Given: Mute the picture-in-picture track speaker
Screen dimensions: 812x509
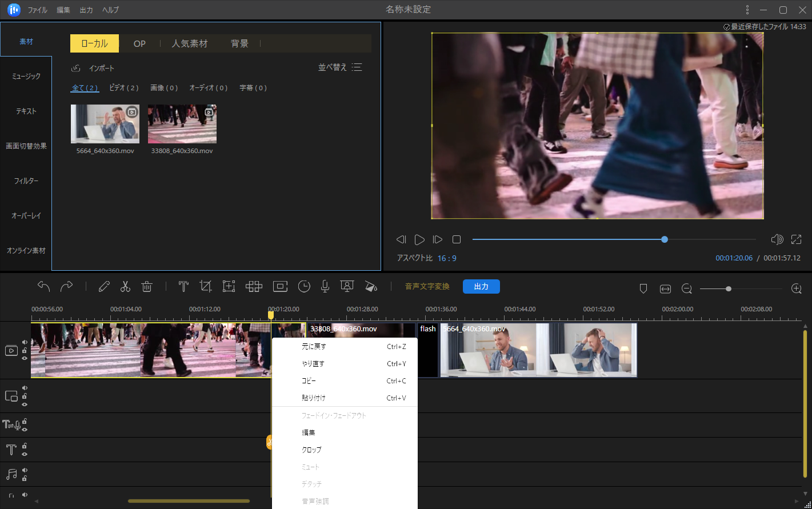Looking at the screenshot, I should [25, 388].
